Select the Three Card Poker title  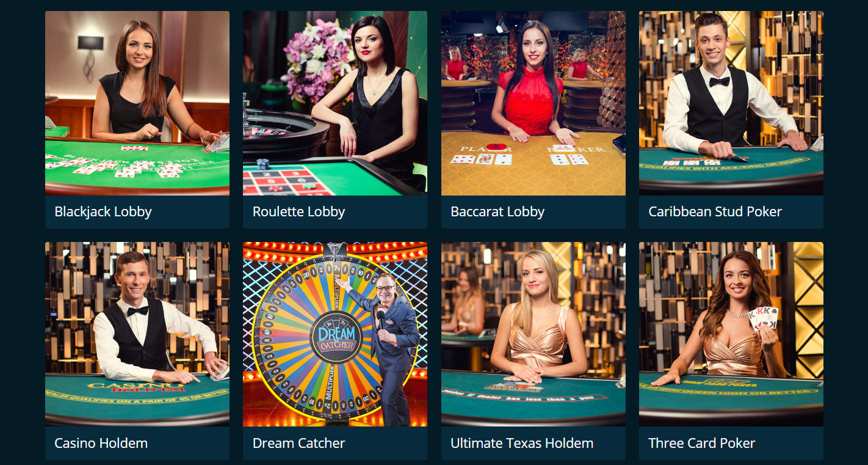click(x=702, y=444)
